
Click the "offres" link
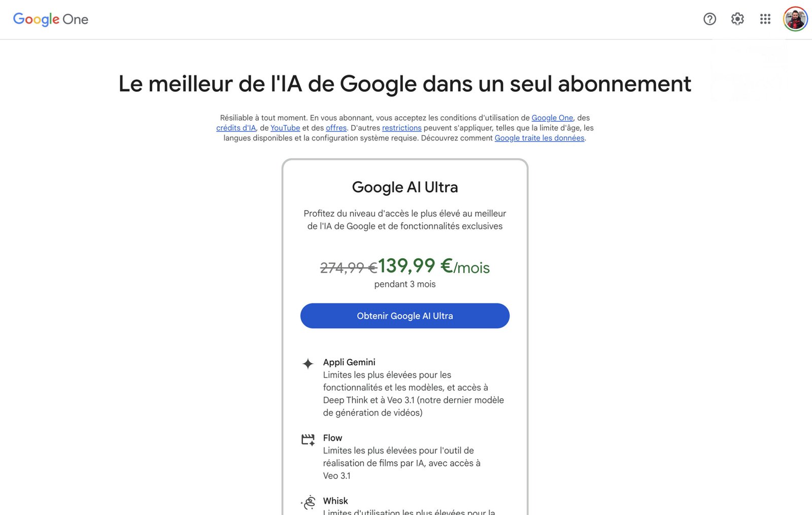(336, 128)
